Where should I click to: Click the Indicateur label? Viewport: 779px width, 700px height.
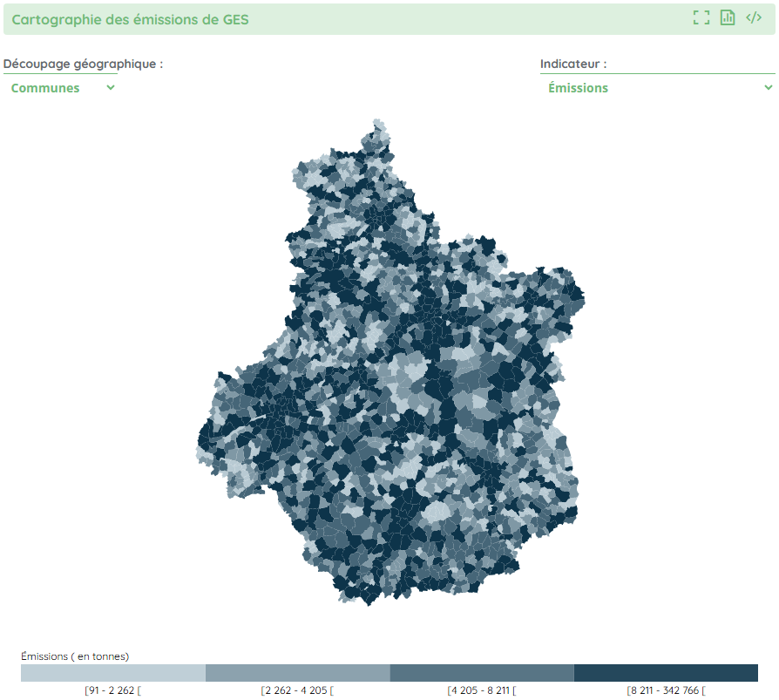[x=573, y=64]
